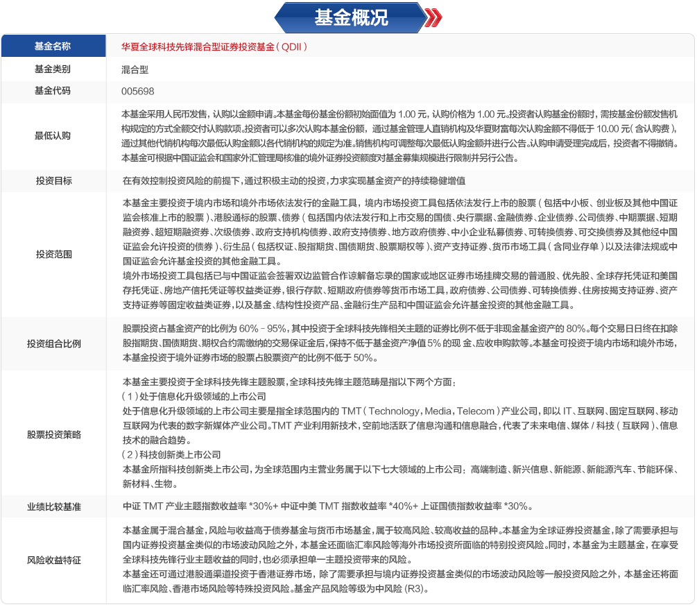Click the 混合型 fund type value
The width and height of the screenshot is (697, 616).
(135, 69)
